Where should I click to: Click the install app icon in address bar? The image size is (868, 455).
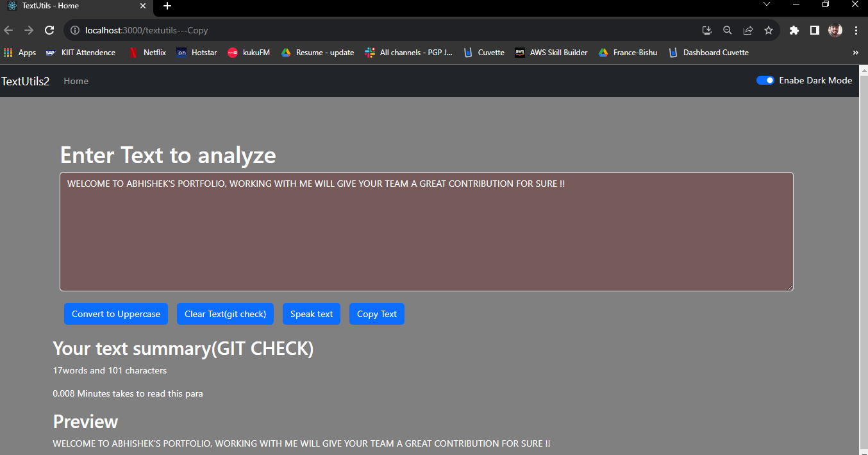pos(707,30)
